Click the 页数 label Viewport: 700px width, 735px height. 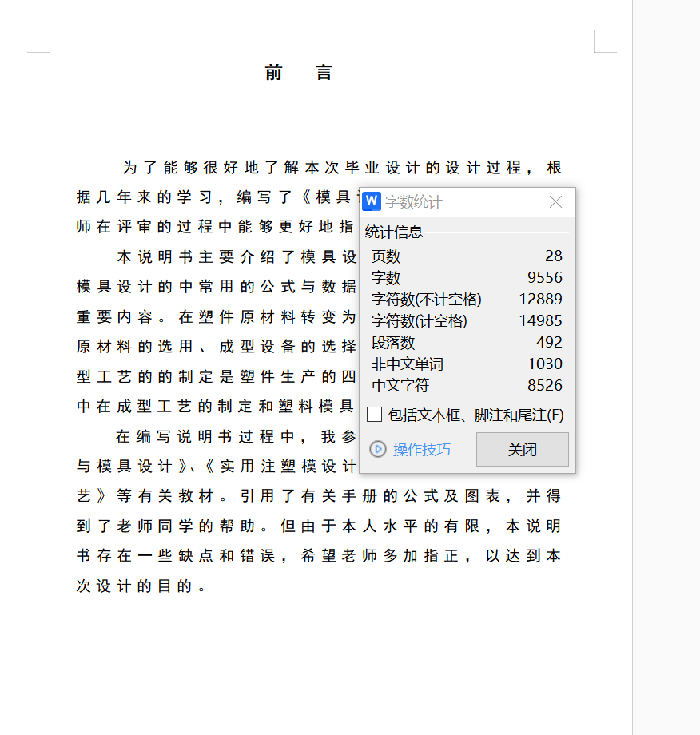click(x=386, y=256)
